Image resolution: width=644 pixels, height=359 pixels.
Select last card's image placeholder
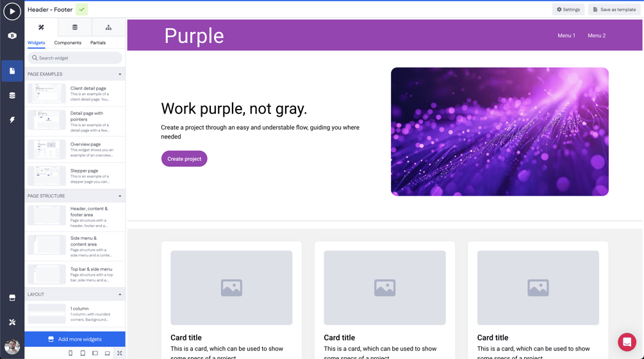tap(538, 288)
